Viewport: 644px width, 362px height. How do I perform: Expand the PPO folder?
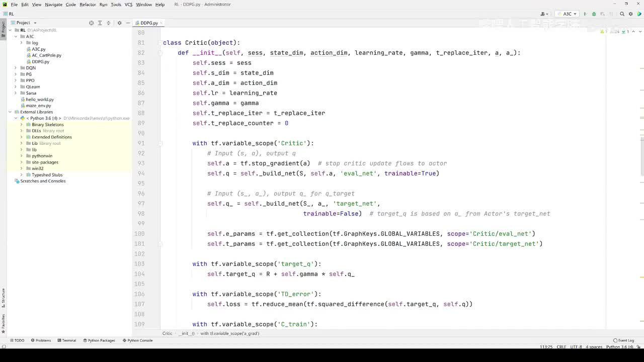point(16,80)
